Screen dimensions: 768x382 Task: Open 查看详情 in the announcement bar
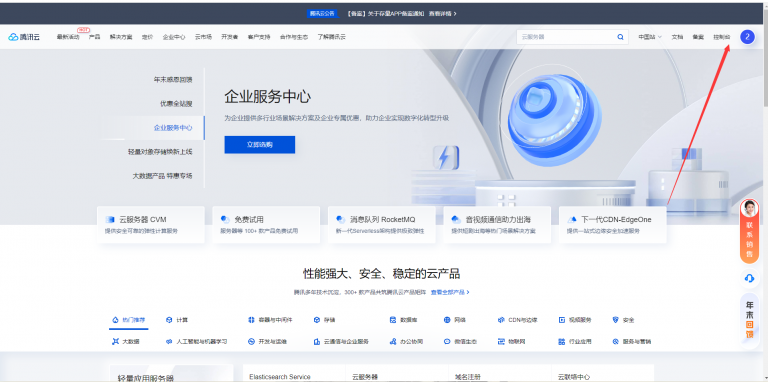(443, 14)
